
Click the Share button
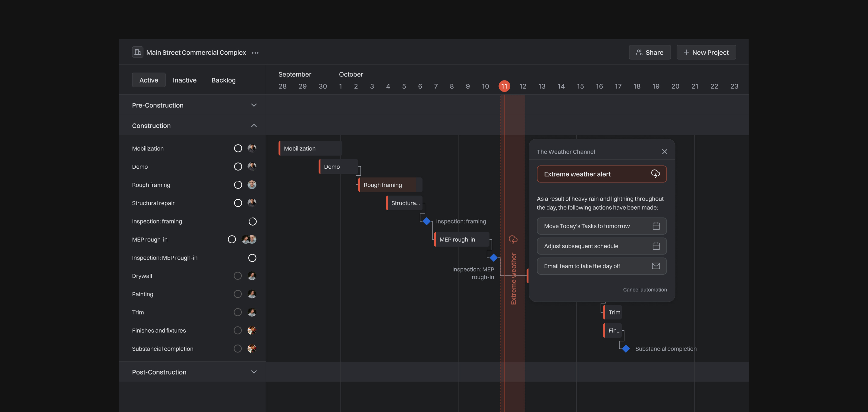point(650,52)
